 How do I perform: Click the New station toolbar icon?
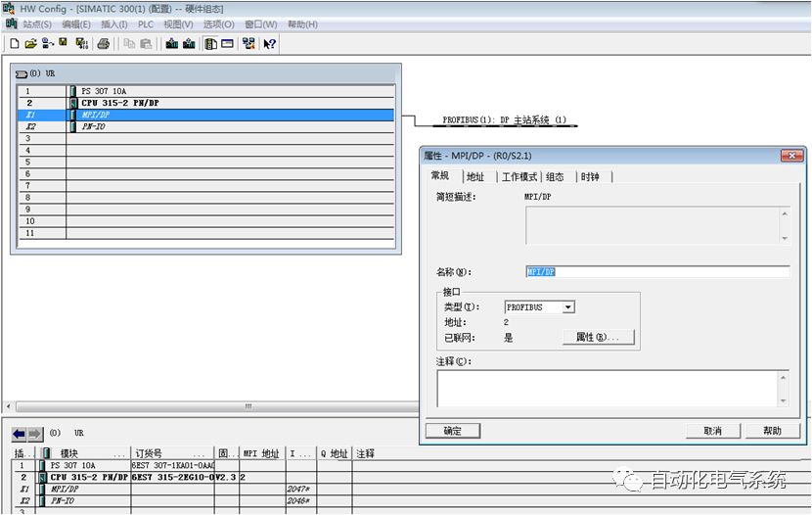pos(15,44)
